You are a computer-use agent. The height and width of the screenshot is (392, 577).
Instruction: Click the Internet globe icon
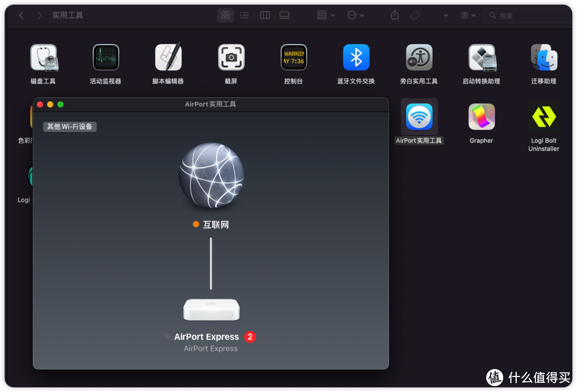(211, 175)
